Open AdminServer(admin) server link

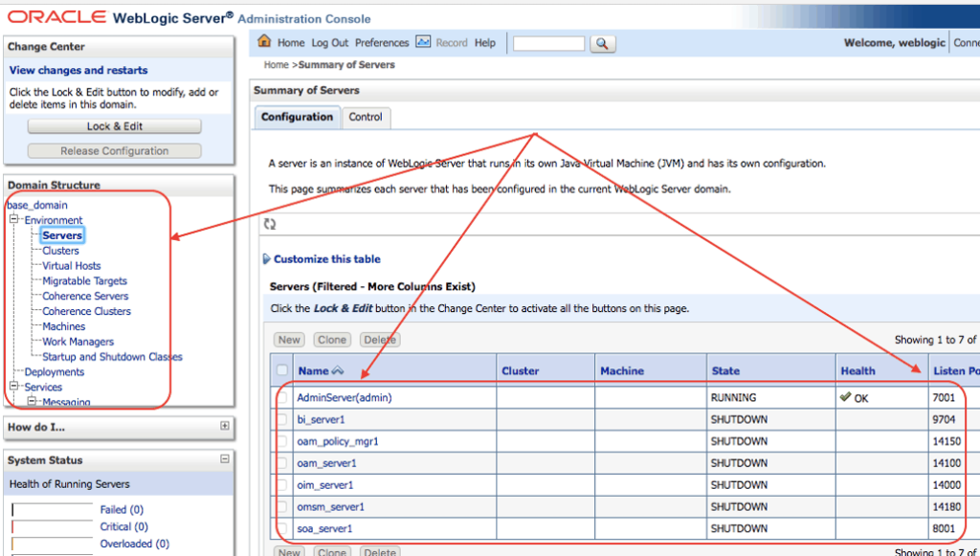tap(345, 397)
